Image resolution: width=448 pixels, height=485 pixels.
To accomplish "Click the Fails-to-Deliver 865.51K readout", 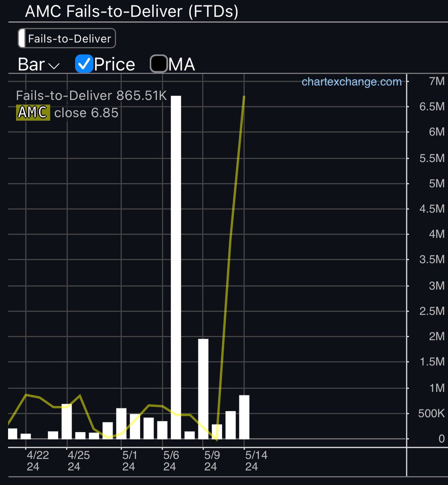I will (x=91, y=95).
